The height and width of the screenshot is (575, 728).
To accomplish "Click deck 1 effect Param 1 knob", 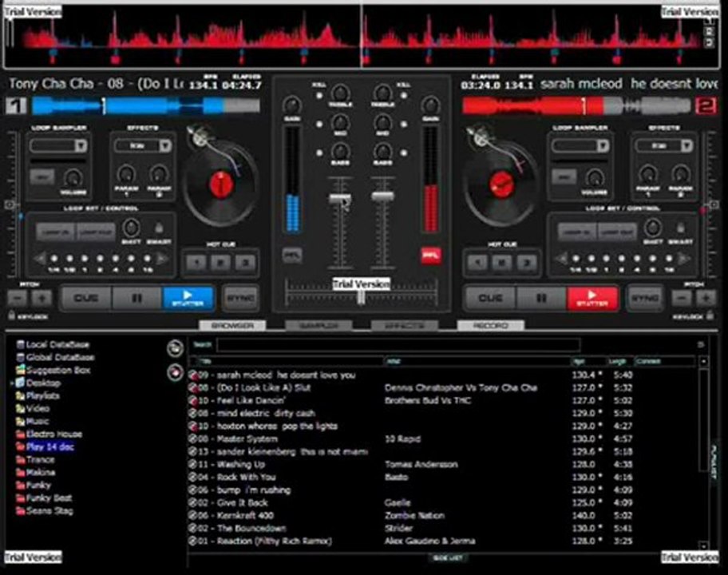I will point(126,175).
